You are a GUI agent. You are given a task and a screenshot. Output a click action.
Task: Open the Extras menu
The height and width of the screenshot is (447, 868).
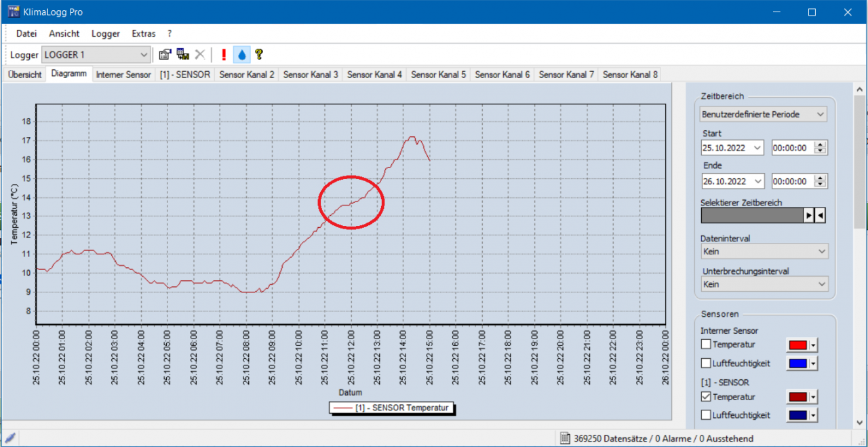[144, 33]
